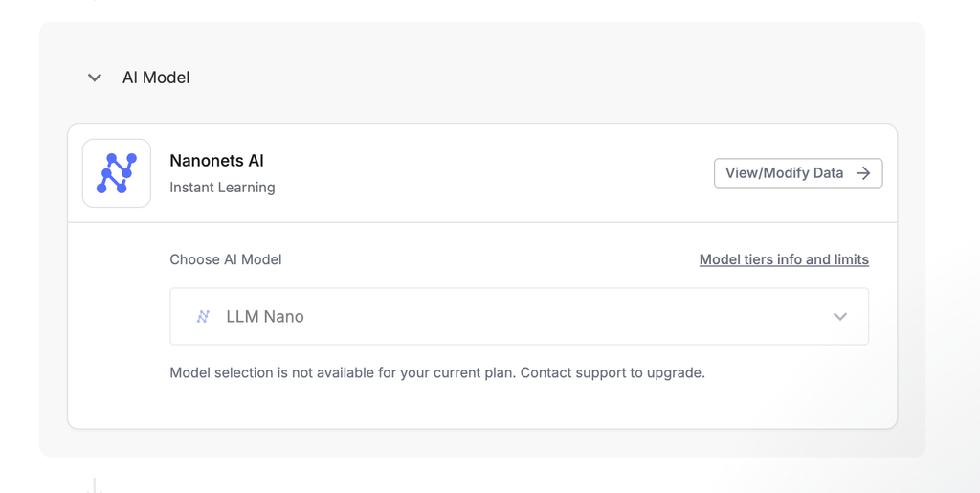Collapse the AI Model section chevron
Image resolution: width=980 pixels, height=493 pixels.
95,78
